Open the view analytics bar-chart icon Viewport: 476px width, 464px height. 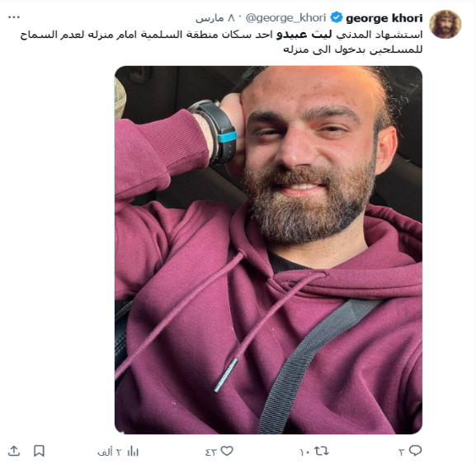coord(133,452)
